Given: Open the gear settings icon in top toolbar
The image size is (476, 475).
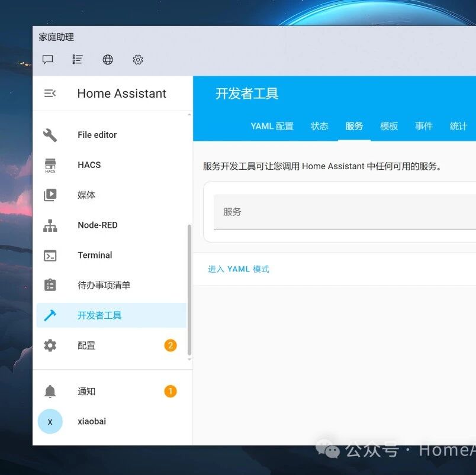Looking at the screenshot, I should pyautogui.click(x=138, y=60).
